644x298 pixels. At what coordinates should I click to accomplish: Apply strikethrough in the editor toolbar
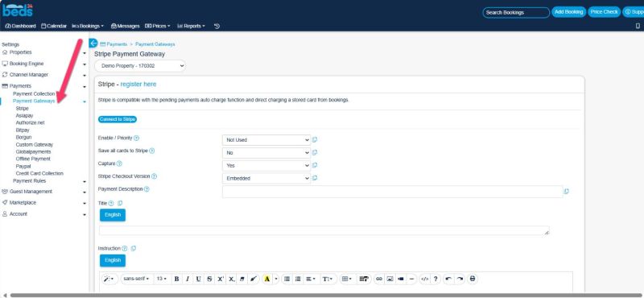209,279
